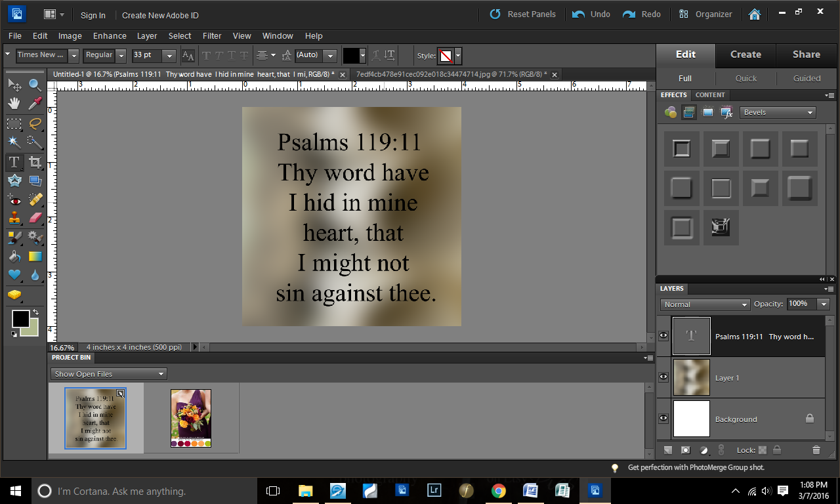Select the Lasso tool
The height and width of the screenshot is (504, 840).
(x=35, y=123)
